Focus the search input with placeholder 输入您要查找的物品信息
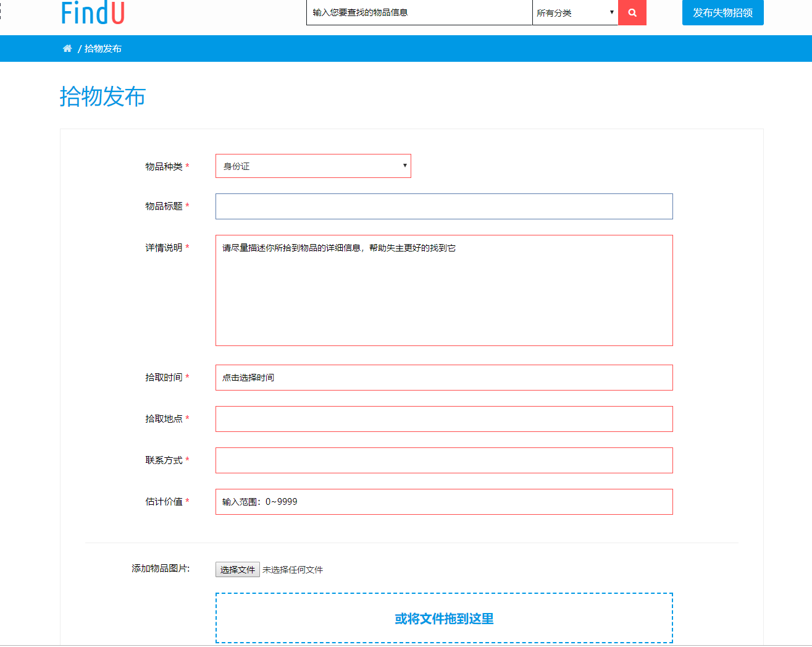 point(419,12)
